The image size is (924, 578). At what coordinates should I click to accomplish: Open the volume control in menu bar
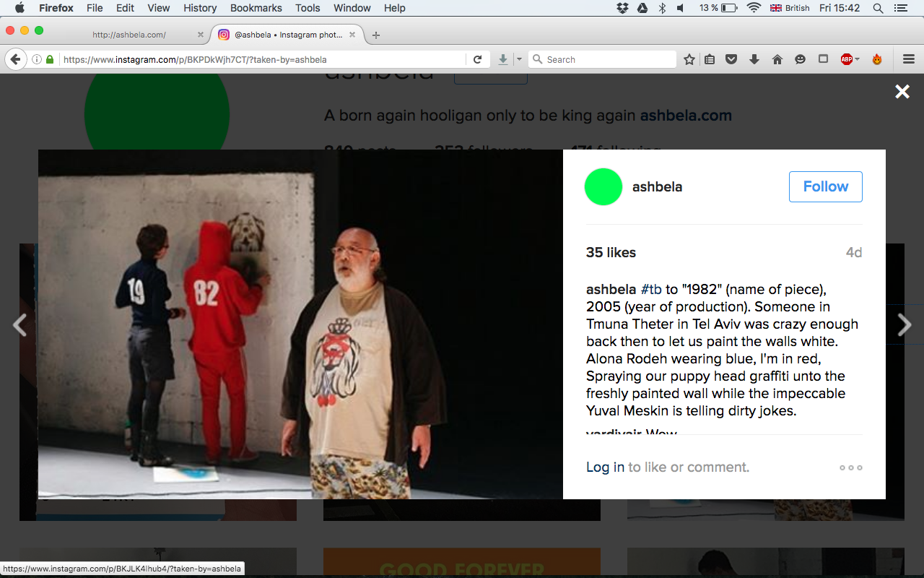681,8
